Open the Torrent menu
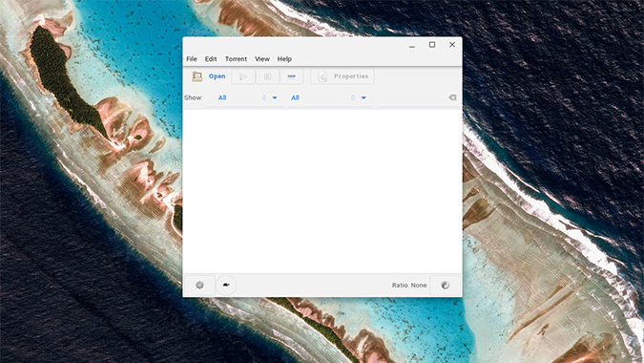This screenshot has width=644, height=363. 236,59
